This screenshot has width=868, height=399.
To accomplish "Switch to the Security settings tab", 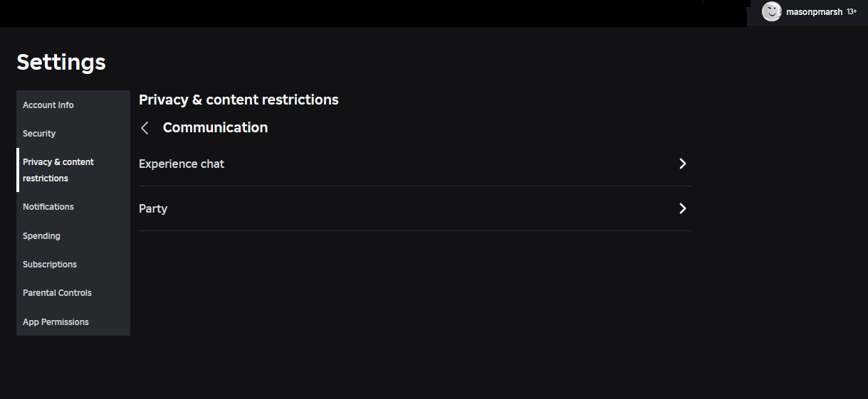I will pos(73,133).
